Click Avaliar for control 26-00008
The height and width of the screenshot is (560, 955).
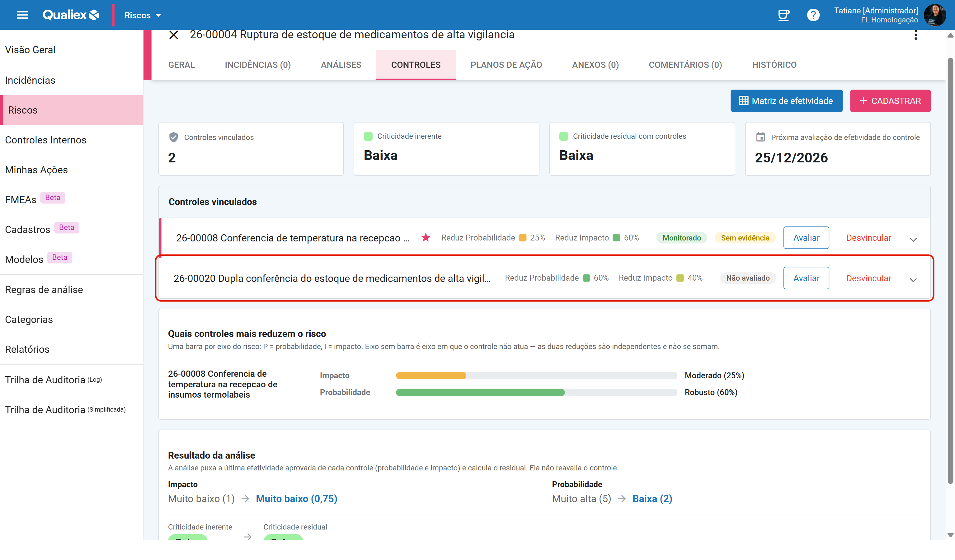point(806,238)
